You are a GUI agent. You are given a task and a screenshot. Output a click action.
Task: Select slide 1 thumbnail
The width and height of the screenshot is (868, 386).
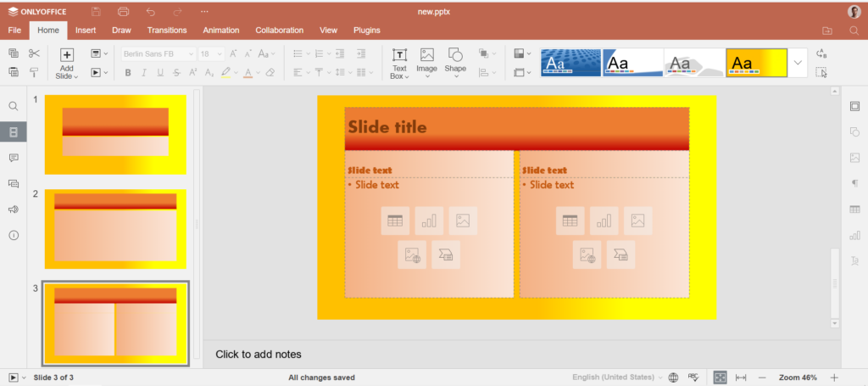(115, 135)
